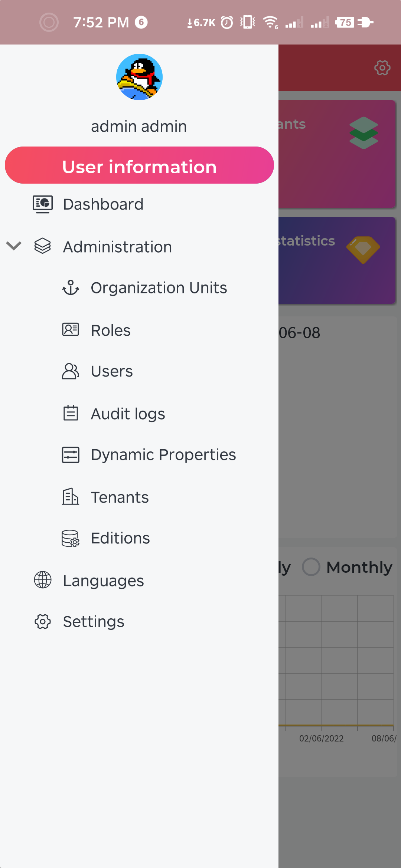Screen dimensions: 401x868
Task: Open Audit logs notepad icon
Action: (x=71, y=413)
